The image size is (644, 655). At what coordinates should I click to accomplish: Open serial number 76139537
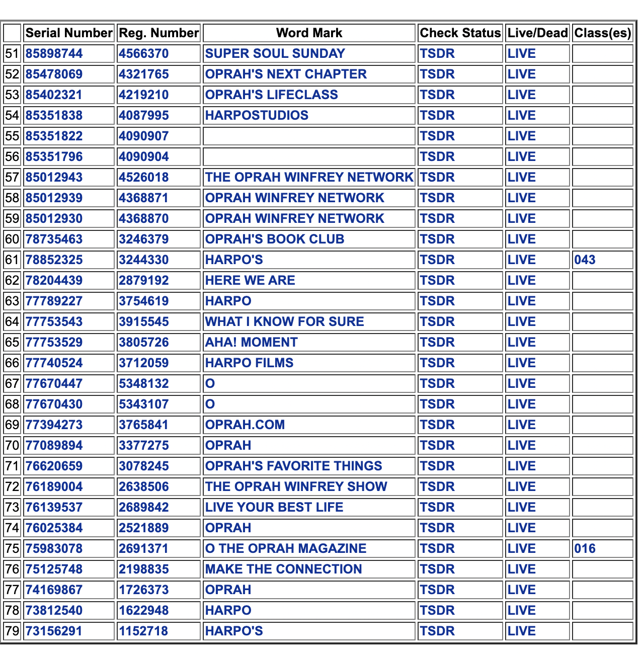[x=54, y=508]
